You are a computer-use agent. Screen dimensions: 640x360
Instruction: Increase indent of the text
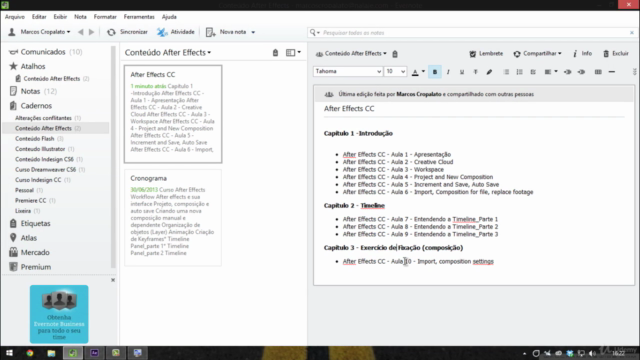tap(581, 72)
